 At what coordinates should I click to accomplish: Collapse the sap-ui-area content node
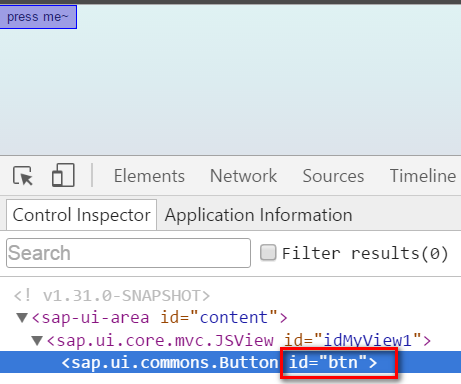22,318
